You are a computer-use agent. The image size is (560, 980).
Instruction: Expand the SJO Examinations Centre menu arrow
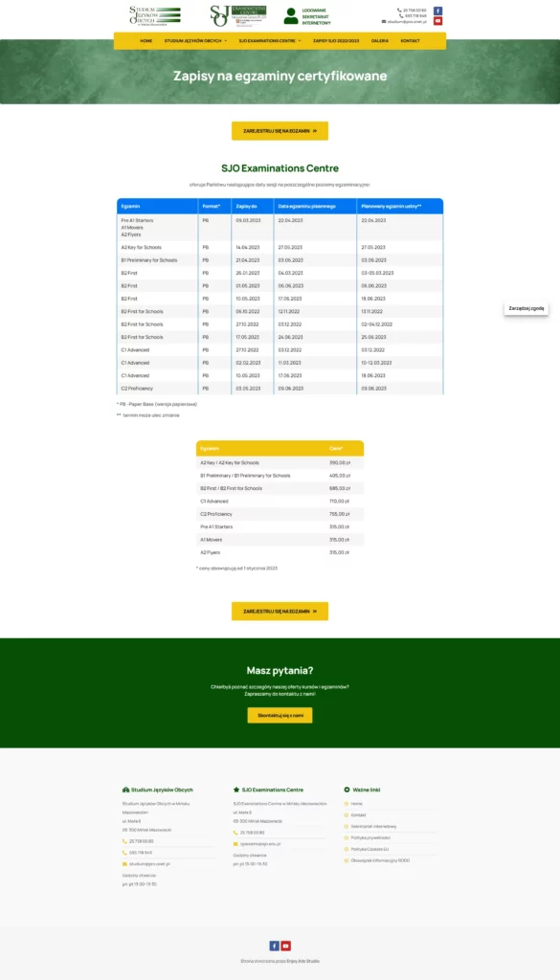300,40
